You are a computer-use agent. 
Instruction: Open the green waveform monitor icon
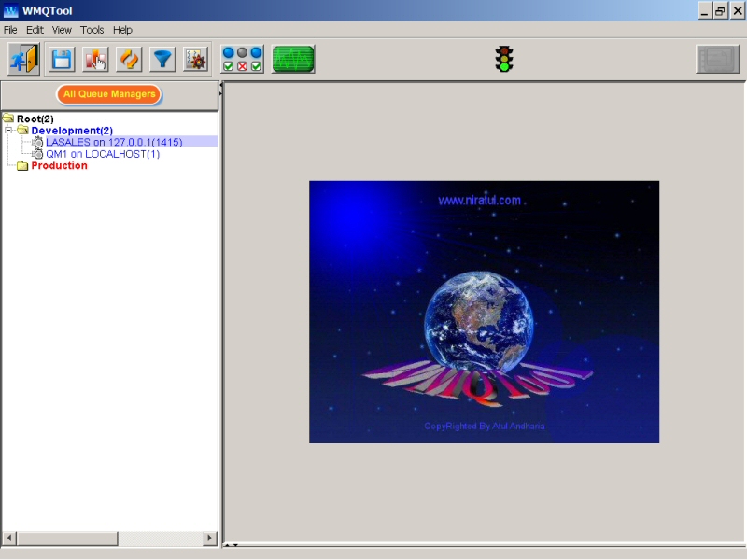293,60
